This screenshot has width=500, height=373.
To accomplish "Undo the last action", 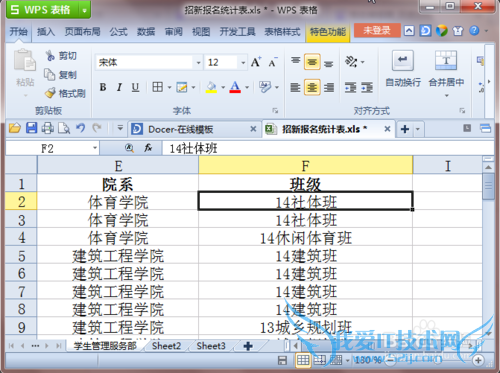I will [x=80, y=128].
